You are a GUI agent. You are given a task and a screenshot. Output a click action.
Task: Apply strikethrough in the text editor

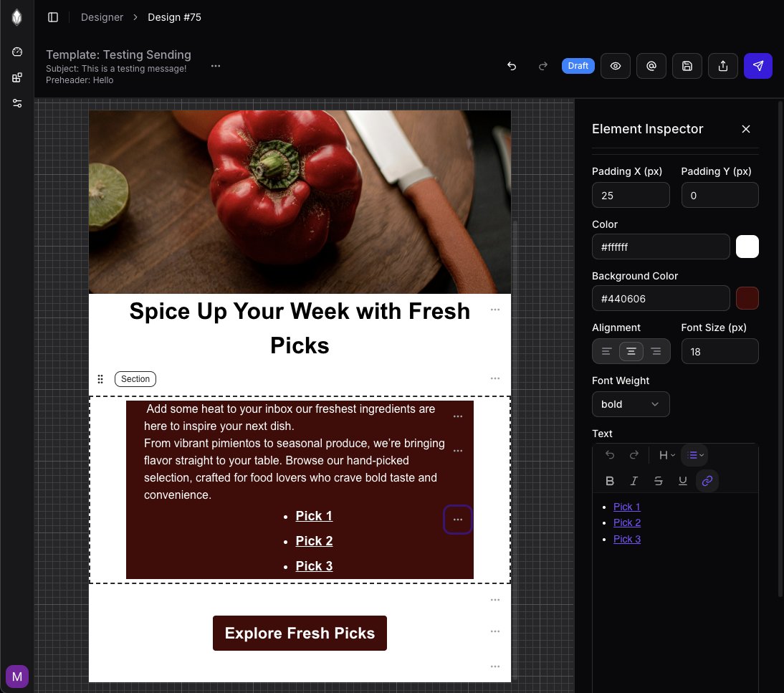pyautogui.click(x=659, y=481)
